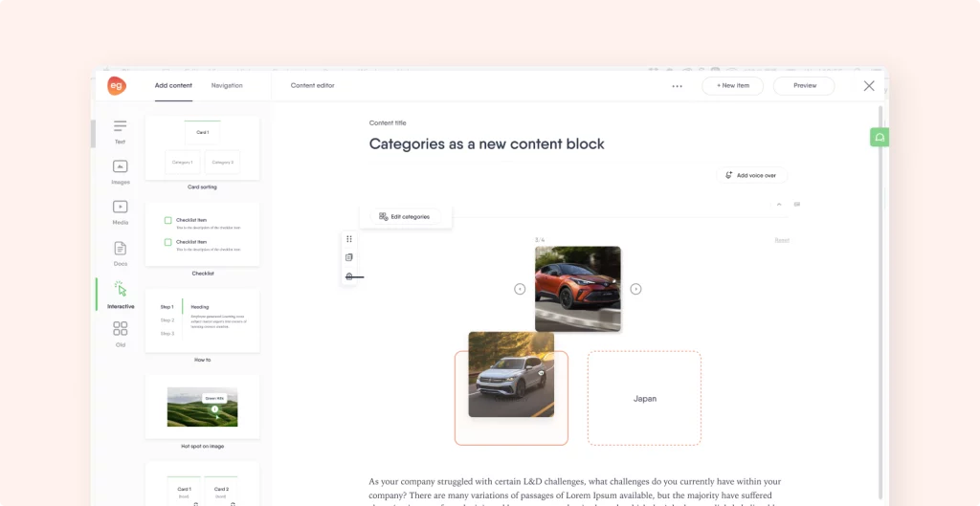Click the main editor vertical scrollbar
The height and width of the screenshot is (506, 980).
[x=880, y=303]
